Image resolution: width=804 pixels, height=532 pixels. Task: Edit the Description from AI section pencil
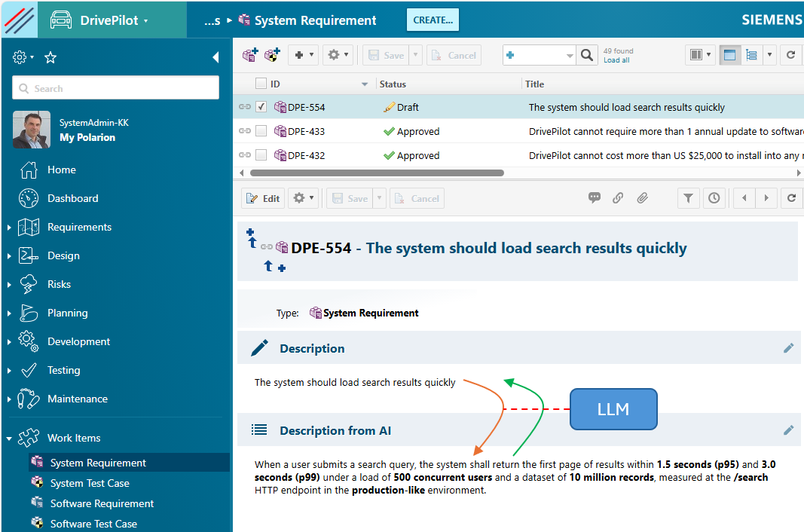[789, 430]
